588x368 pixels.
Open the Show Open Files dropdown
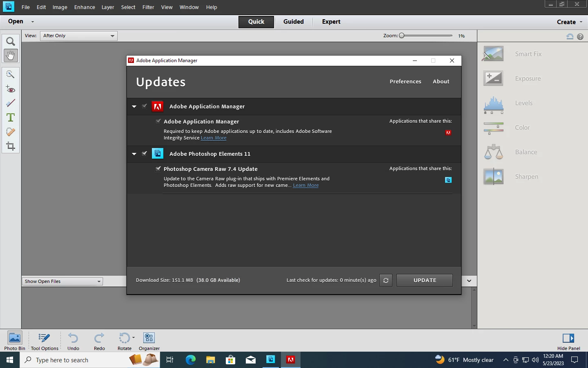(x=62, y=281)
